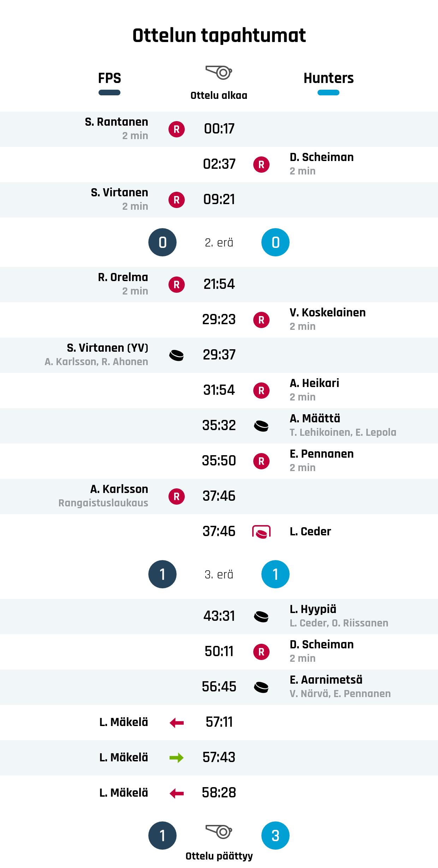Image resolution: width=438 pixels, height=868 pixels.
Task: Click the penalty icon at 00:17
Action: (177, 129)
